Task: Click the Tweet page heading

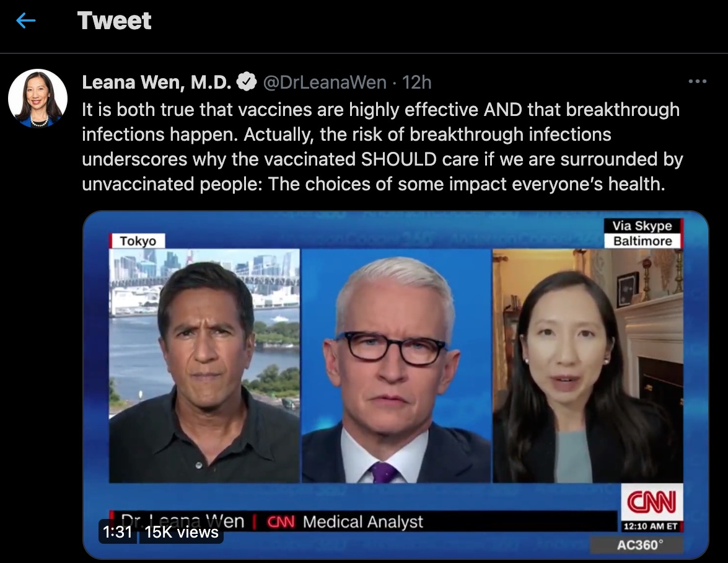Action: coord(114,20)
